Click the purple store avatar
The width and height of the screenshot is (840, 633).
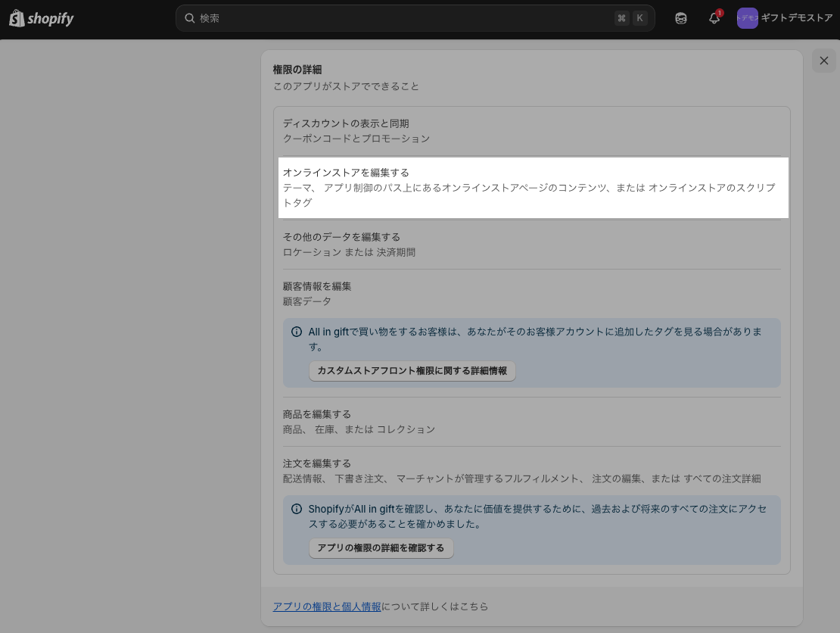click(748, 18)
